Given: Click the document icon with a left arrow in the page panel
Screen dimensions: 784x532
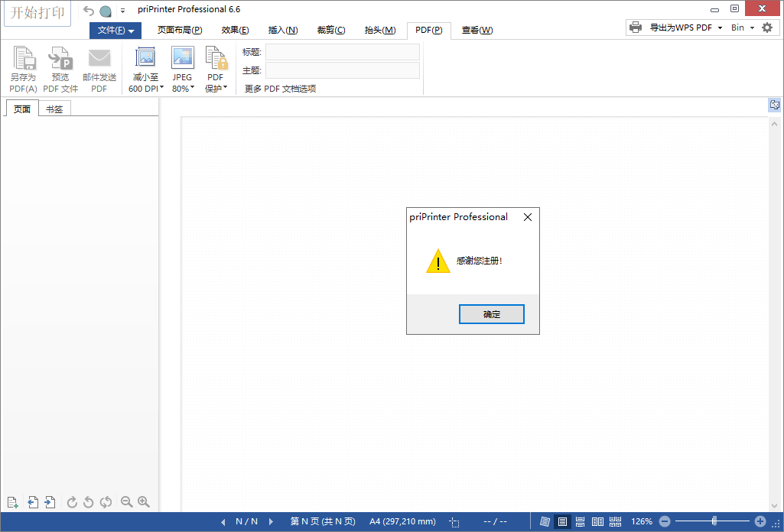Looking at the screenshot, I should tap(33, 502).
